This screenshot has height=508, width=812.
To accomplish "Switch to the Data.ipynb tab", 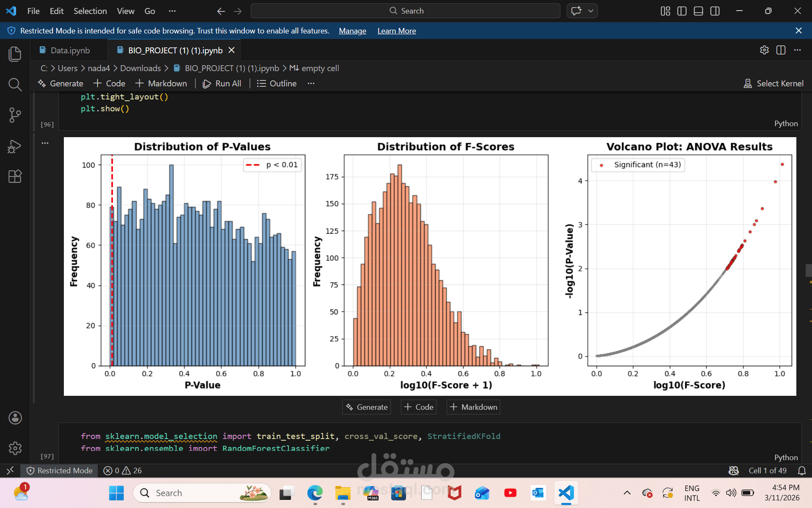I will click(x=70, y=50).
